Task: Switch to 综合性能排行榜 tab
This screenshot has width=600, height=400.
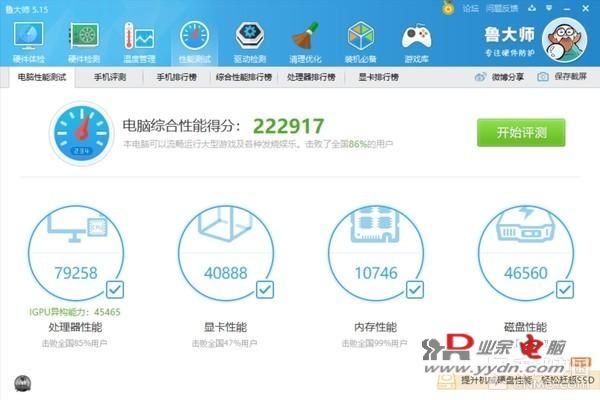Action: pos(244,77)
